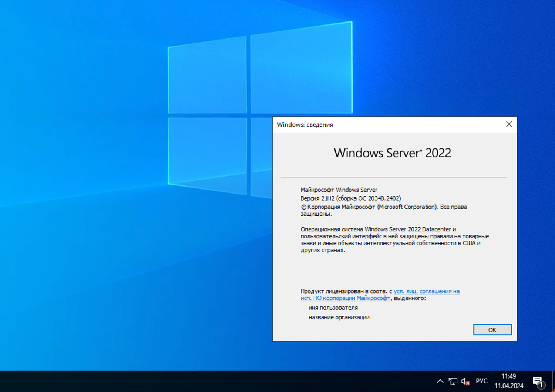This screenshot has width=555, height=392.
Task: Show hidden tray icons chevron
Action: (440, 381)
